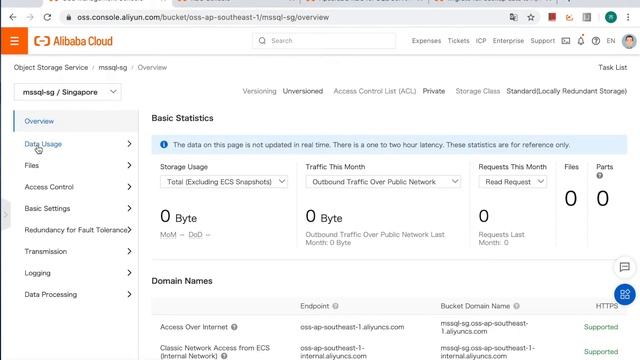Image resolution: width=640 pixels, height=360 pixels.
Task: Open the Read Request dropdown
Action: click(512, 182)
